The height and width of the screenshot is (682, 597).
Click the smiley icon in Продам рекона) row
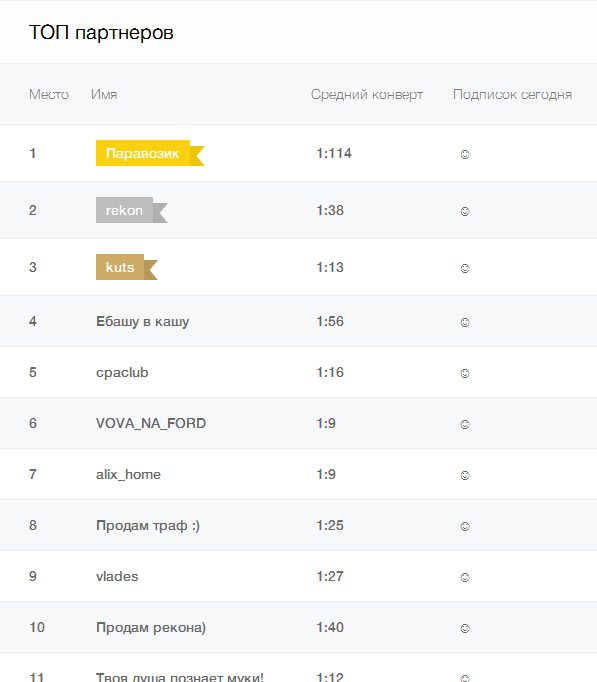pyautogui.click(x=465, y=628)
